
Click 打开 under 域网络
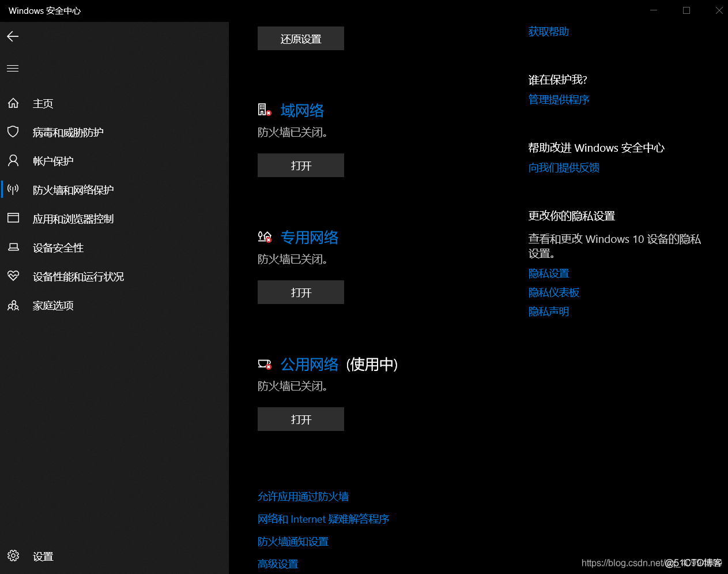[301, 166]
